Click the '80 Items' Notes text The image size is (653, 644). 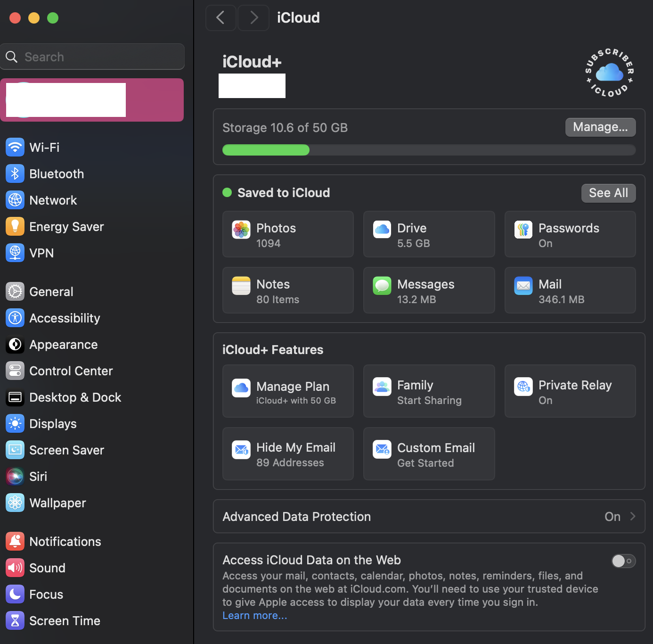pyautogui.click(x=278, y=299)
